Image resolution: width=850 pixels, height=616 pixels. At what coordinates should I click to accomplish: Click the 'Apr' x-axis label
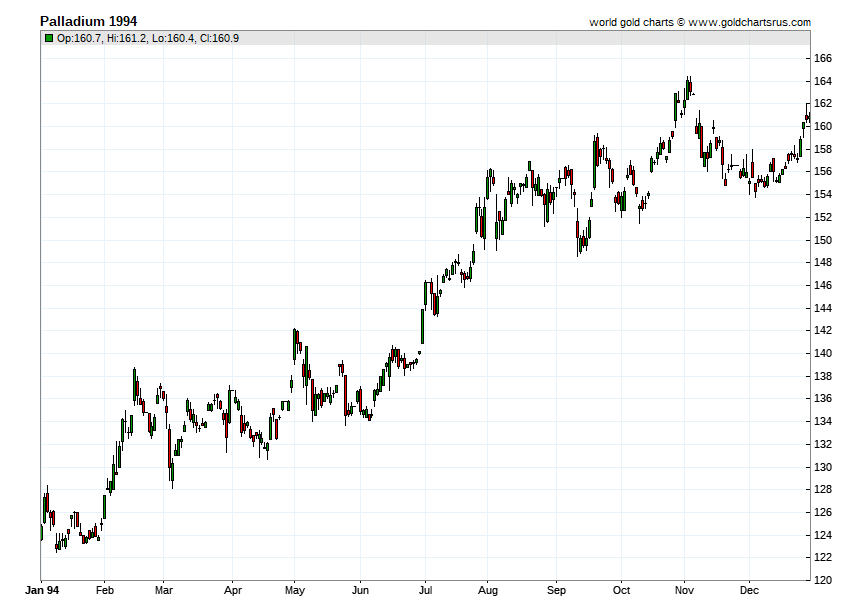click(x=233, y=591)
